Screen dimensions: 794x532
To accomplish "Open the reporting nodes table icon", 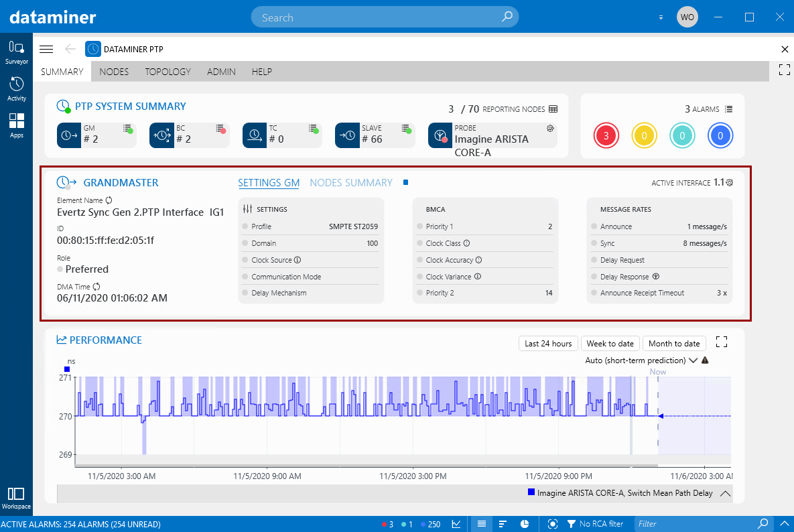I will coord(553,109).
